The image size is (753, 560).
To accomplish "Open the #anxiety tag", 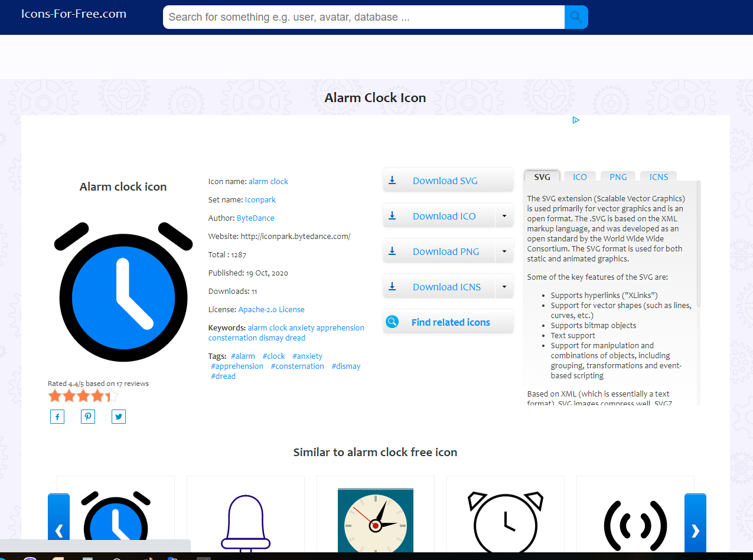I will point(308,356).
